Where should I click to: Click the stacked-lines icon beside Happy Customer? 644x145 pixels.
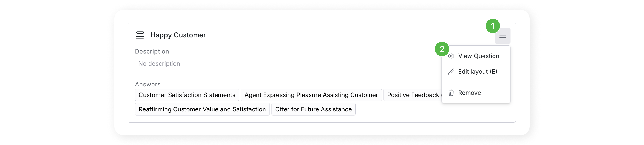pos(140,35)
